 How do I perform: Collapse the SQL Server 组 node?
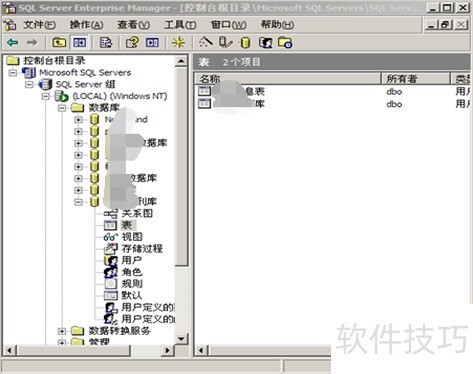click(x=29, y=84)
